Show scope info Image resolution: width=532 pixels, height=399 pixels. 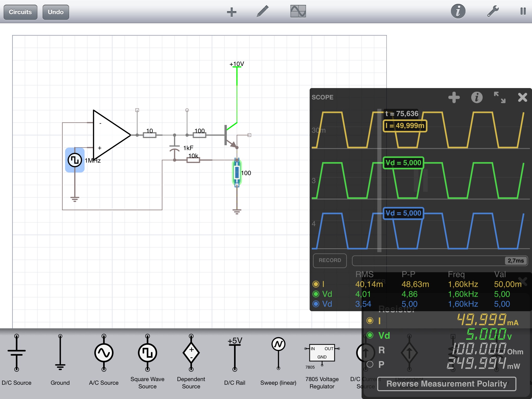[477, 98]
